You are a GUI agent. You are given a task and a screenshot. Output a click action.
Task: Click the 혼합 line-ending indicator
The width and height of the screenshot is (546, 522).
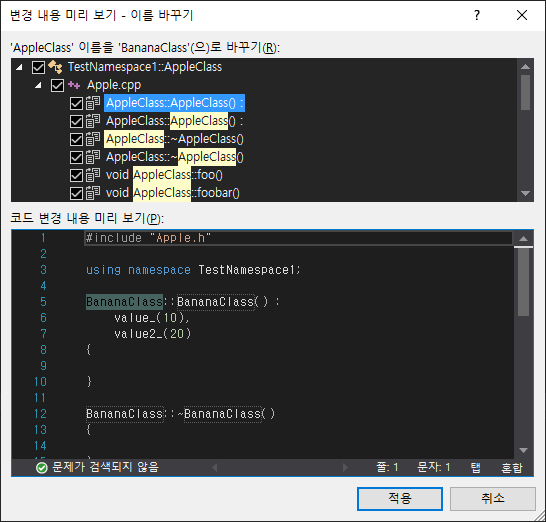click(512, 467)
